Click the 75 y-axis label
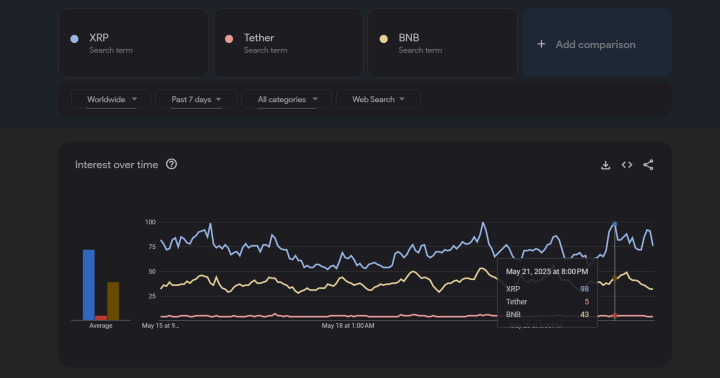Screen dimensions: 720x378 coord(152,247)
